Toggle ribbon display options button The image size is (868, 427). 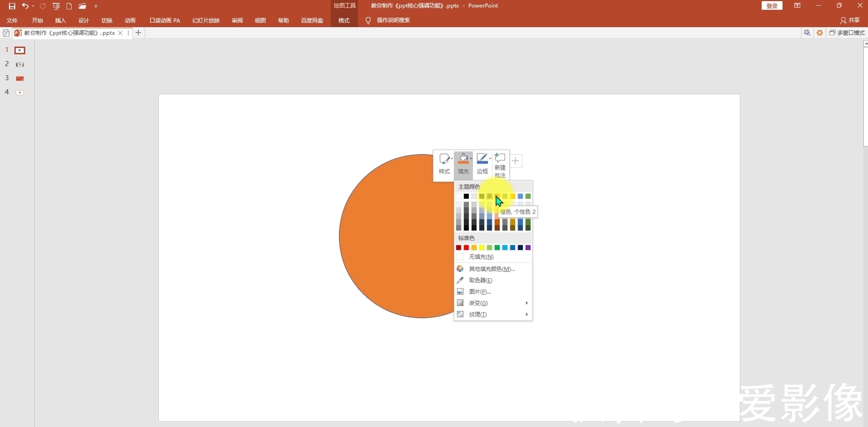click(797, 6)
